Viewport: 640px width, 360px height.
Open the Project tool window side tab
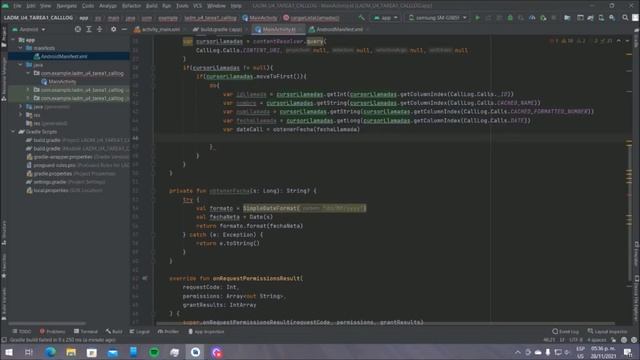pos(4,38)
